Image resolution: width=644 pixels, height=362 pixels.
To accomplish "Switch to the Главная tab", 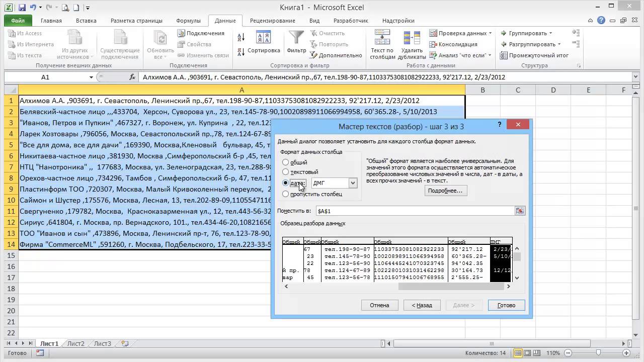I will (x=51, y=21).
